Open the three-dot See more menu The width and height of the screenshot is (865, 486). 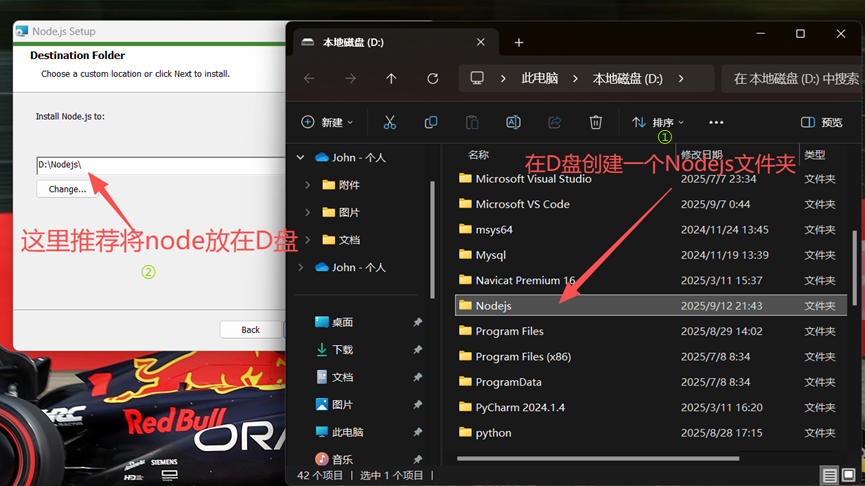point(716,122)
